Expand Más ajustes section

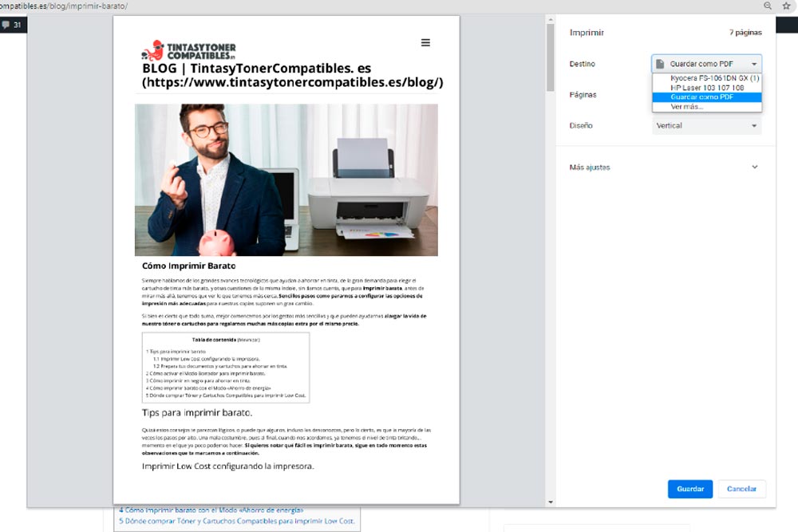(665, 167)
